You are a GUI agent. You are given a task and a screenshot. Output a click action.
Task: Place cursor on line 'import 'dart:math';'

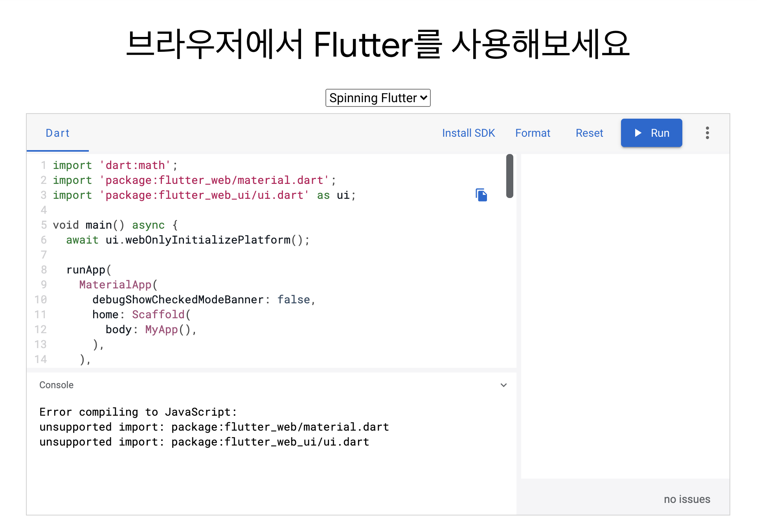(x=115, y=165)
